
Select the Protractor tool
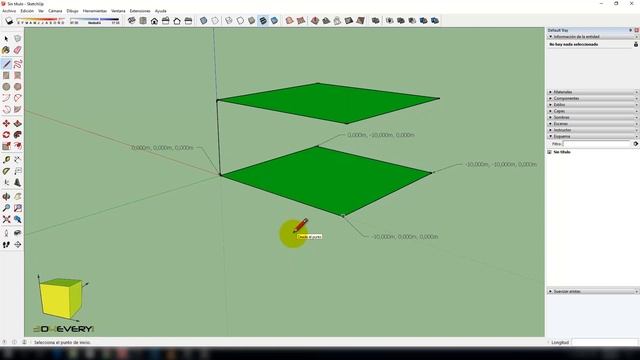[x=6, y=171]
